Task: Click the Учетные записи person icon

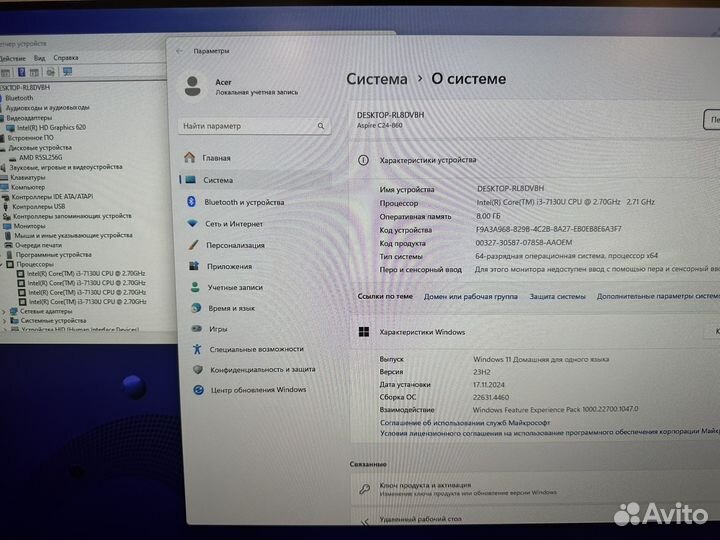Action: [x=195, y=287]
